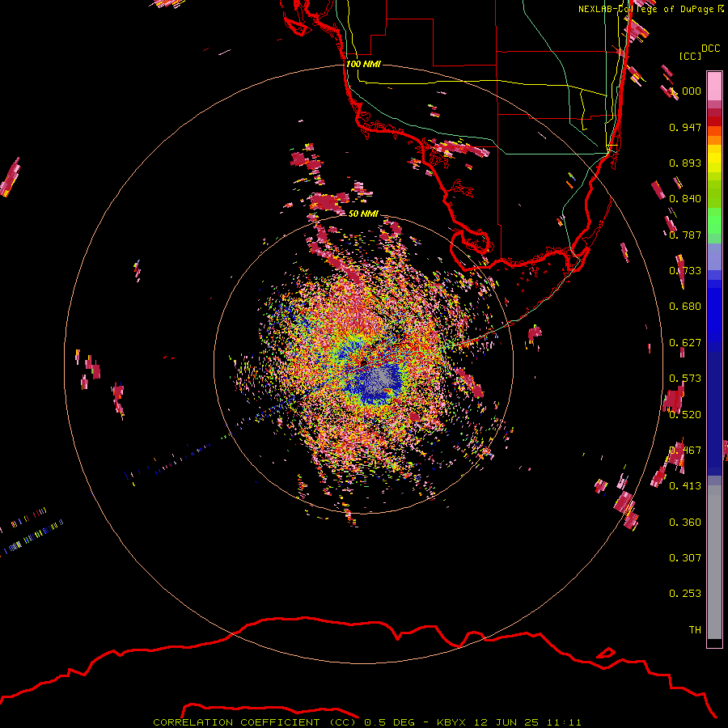Click the TH label at the scale bottom
The image size is (728, 728).
(695, 630)
